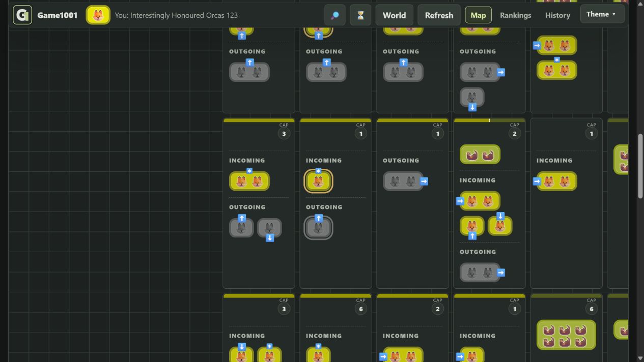Select fox pair in the incoming-only CAP 1 tile
The height and width of the screenshot is (362, 644).
(x=557, y=181)
